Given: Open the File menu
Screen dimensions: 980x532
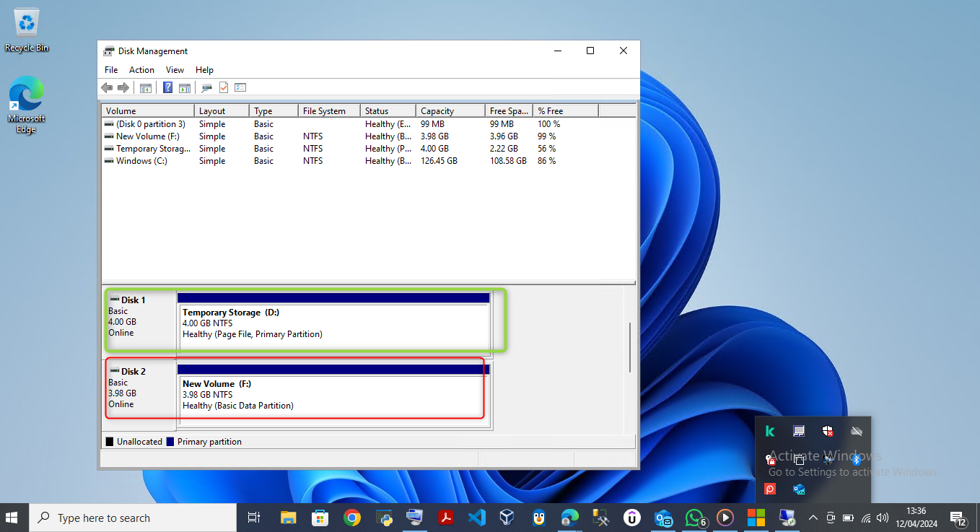Looking at the screenshot, I should point(111,70).
